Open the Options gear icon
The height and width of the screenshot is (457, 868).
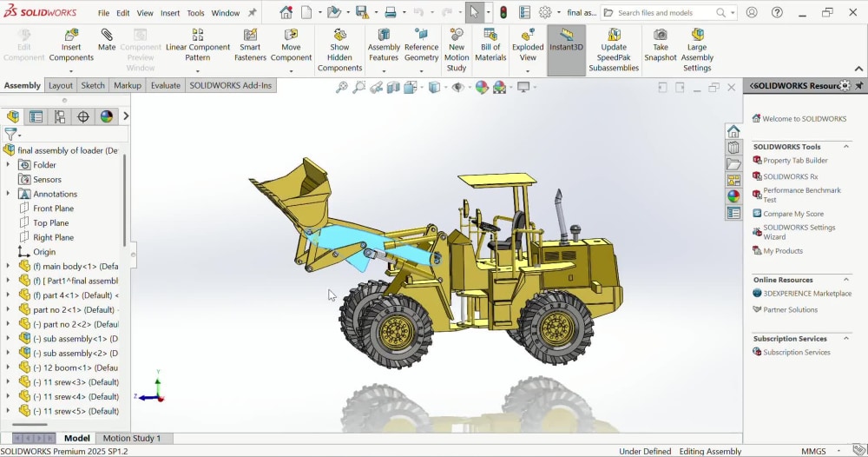point(545,12)
